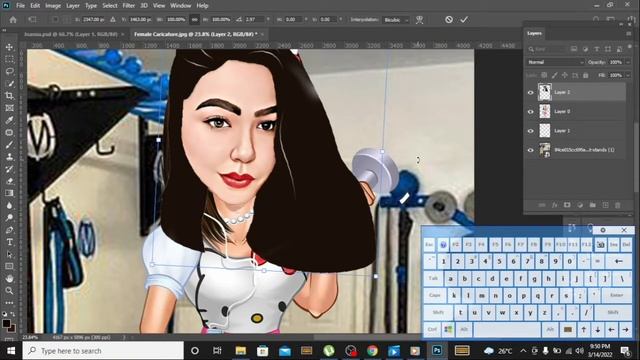Show hidden system tray icons chevron

pyautogui.click(x=523, y=351)
